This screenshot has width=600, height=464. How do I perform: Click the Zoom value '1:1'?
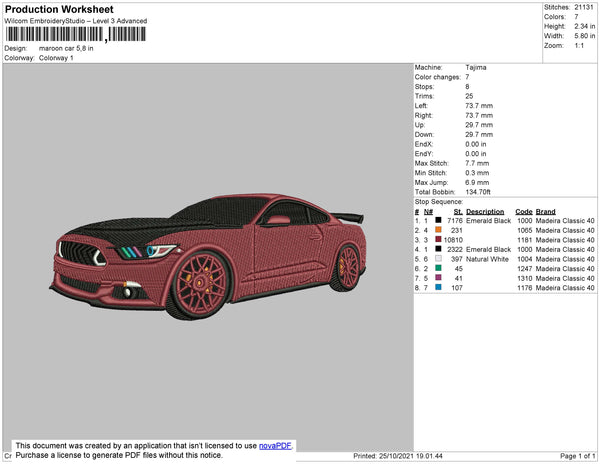[579, 46]
